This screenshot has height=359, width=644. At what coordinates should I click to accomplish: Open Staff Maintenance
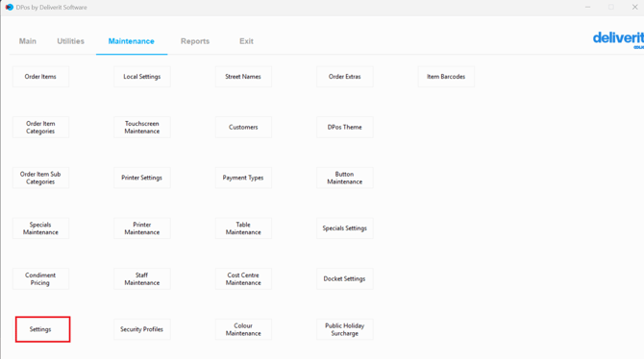point(142,279)
